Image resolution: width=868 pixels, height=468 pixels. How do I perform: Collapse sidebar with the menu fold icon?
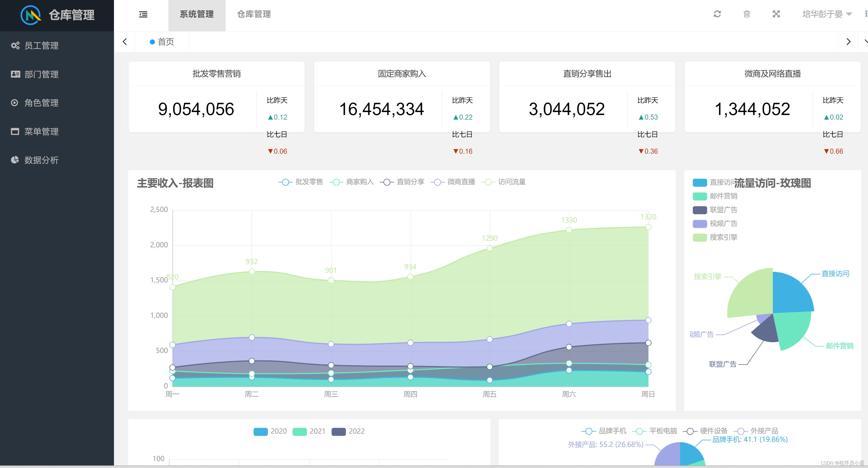pos(143,14)
